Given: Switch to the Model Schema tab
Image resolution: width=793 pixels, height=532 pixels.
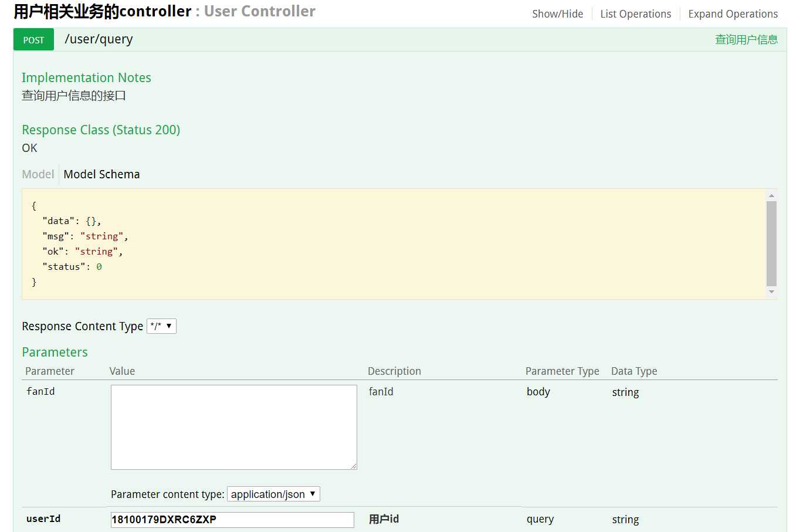Looking at the screenshot, I should [101, 174].
